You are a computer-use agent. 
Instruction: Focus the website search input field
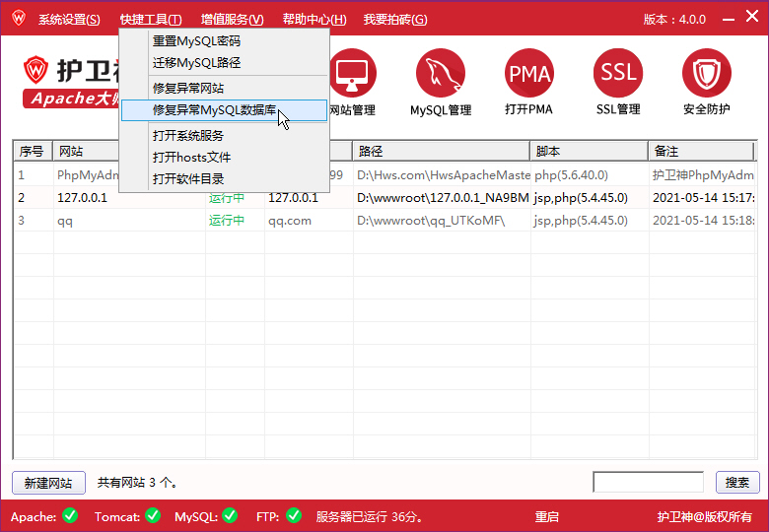pyautogui.click(x=648, y=482)
